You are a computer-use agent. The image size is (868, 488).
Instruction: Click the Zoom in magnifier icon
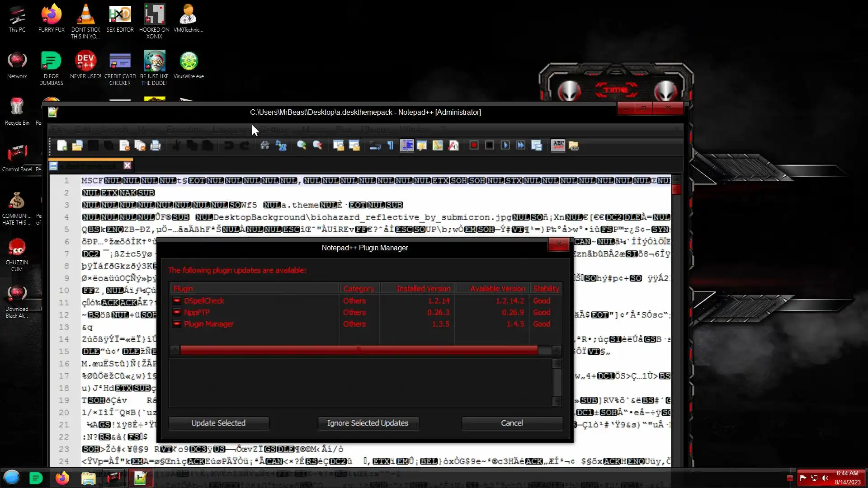302,145
